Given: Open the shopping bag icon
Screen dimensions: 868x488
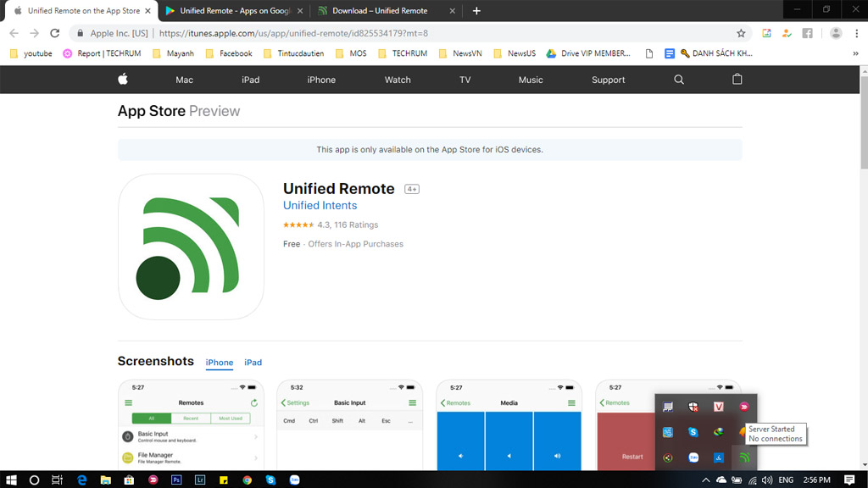Looking at the screenshot, I should click(x=737, y=79).
